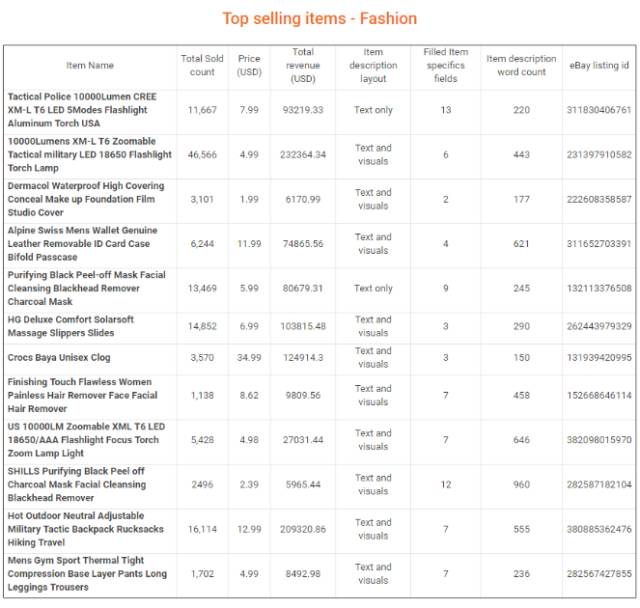Viewport: 640px width, 608px height.
Task: Select 'Item description word count' header
Action: coord(521,66)
